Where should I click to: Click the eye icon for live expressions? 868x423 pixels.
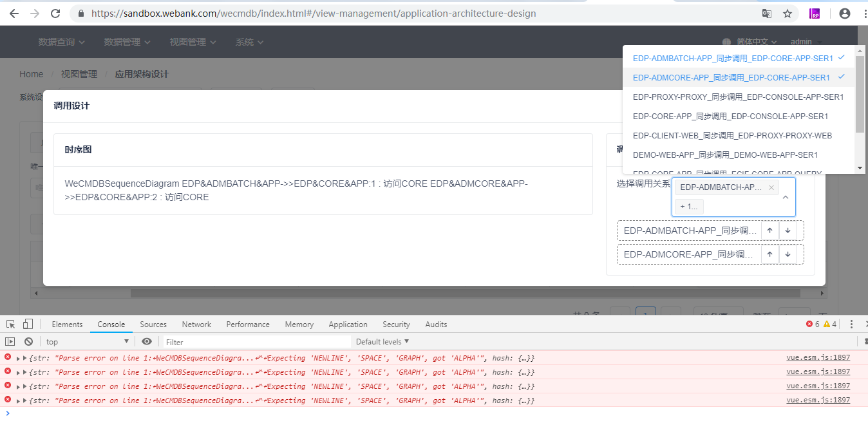pos(147,341)
